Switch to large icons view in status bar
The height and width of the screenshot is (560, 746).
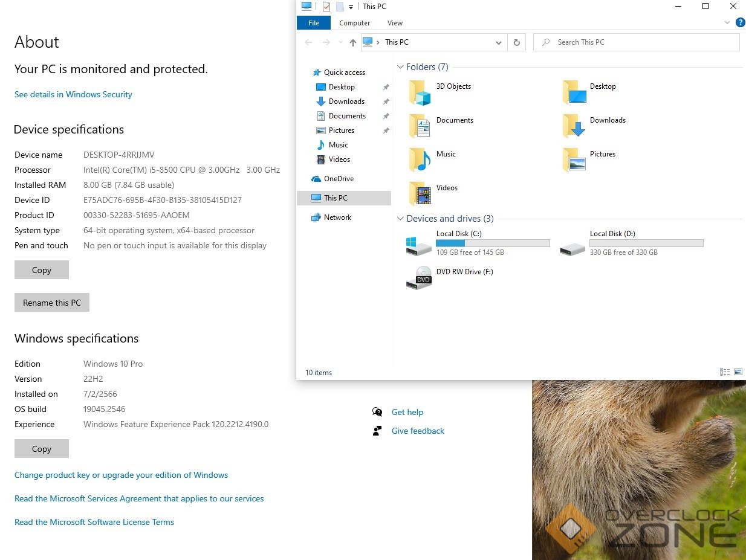(x=738, y=372)
